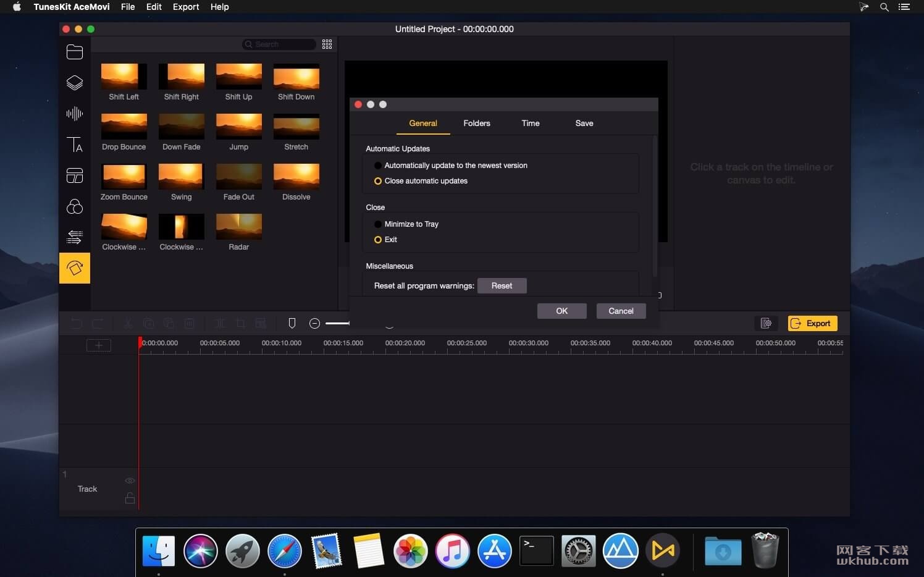This screenshot has width=924, height=577.
Task: Open the Transitions arrows panel icon
Action: pyautogui.click(x=75, y=237)
